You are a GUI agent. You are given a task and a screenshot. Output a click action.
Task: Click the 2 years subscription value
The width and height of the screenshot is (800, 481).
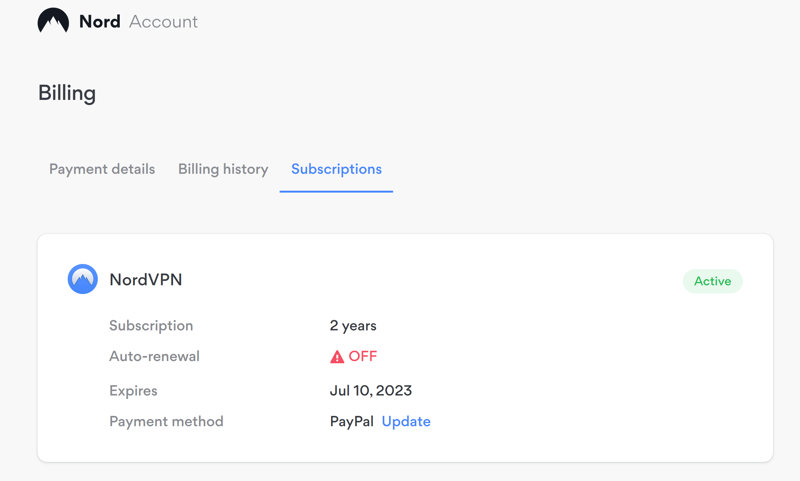click(x=353, y=326)
